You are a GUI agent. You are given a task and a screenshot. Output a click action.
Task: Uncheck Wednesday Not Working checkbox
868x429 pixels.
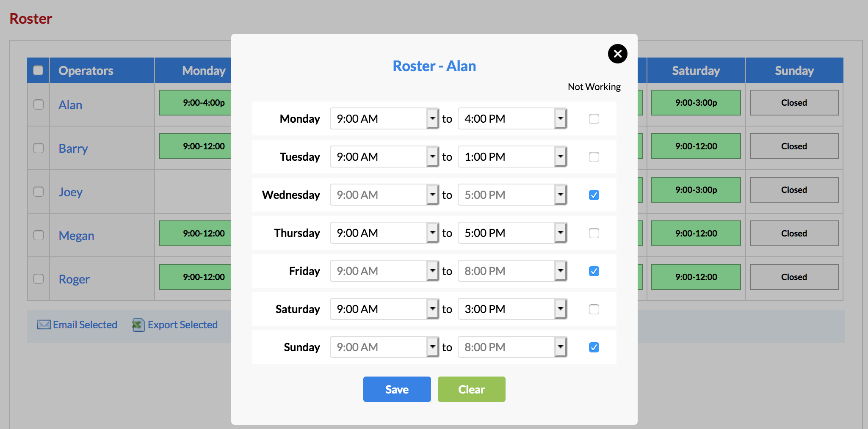[x=594, y=195]
